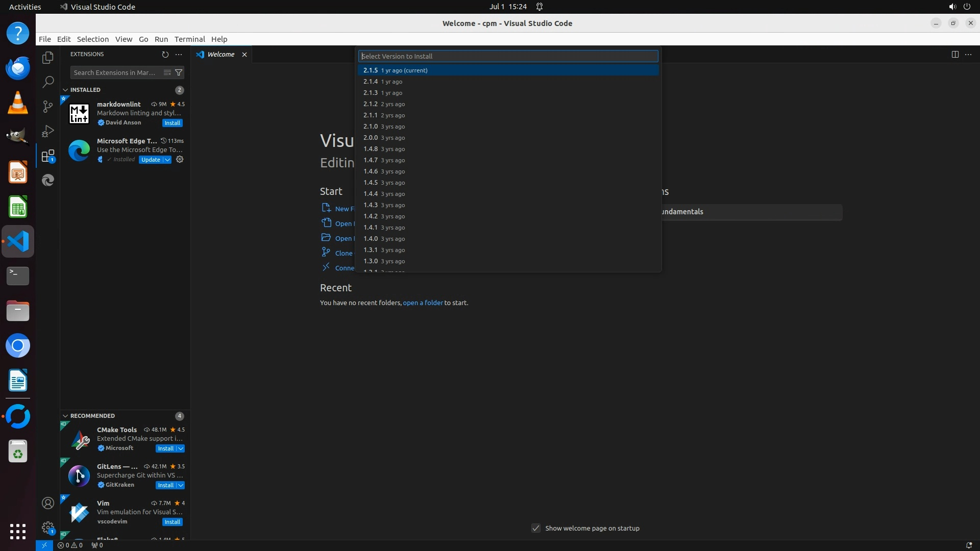The image size is (980, 551).
Task: Click the Select Version to Install field
Action: (x=508, y=56)
